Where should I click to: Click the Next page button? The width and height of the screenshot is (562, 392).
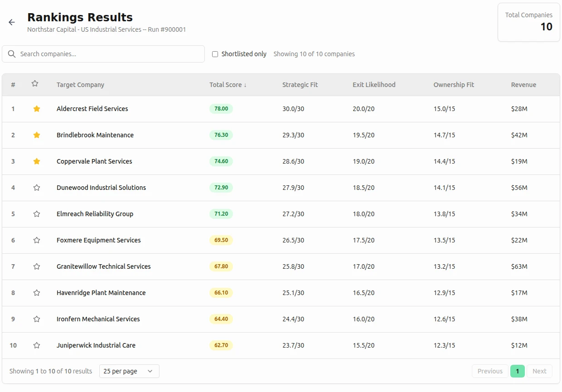pyautogui.click(x=539, y=371)
